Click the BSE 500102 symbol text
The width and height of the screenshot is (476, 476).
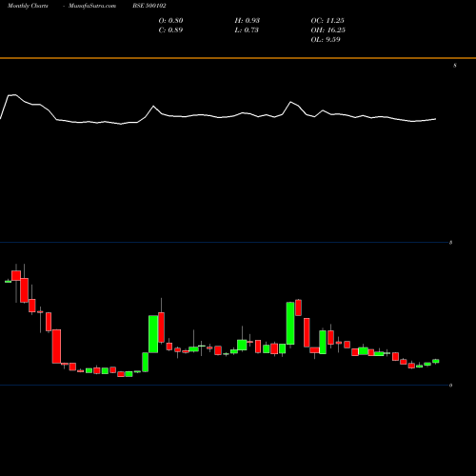tap(149, 6)
